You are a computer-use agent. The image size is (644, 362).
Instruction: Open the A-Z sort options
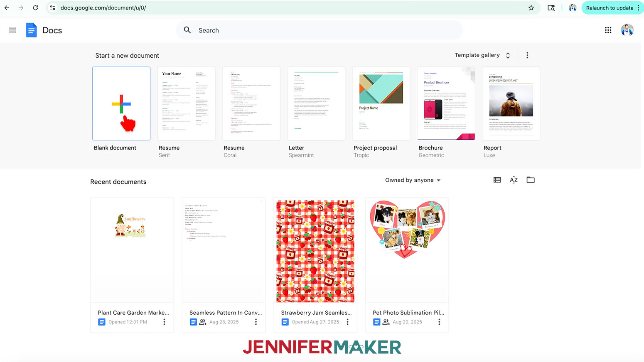[514, 180]
